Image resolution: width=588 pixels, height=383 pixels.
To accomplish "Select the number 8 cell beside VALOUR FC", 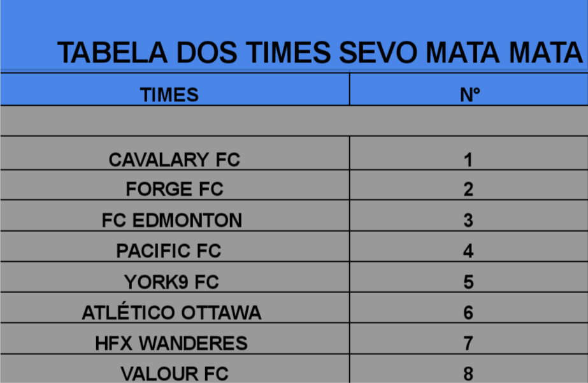I will click(468, 373).
